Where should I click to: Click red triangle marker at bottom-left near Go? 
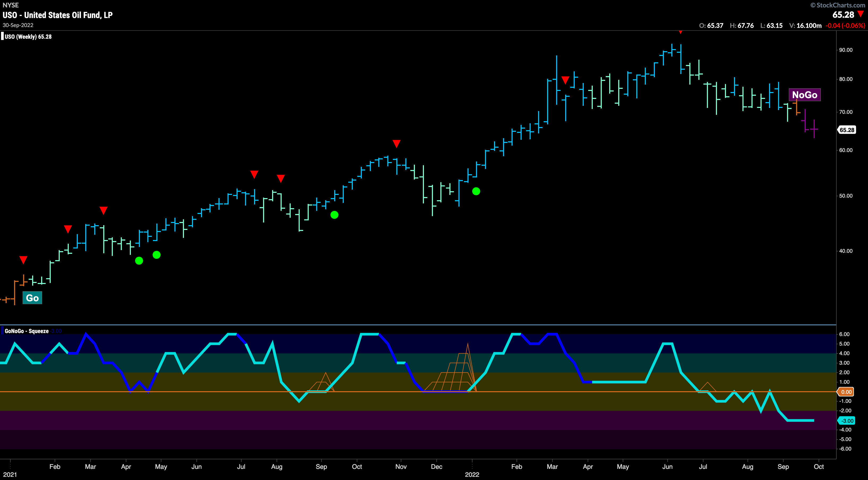(x=23, y=260)
